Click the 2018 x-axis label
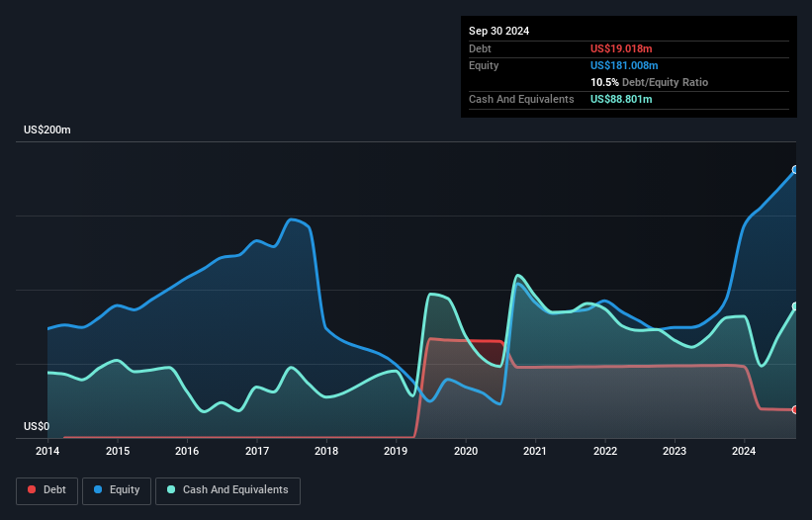 (x=326, y=451)
